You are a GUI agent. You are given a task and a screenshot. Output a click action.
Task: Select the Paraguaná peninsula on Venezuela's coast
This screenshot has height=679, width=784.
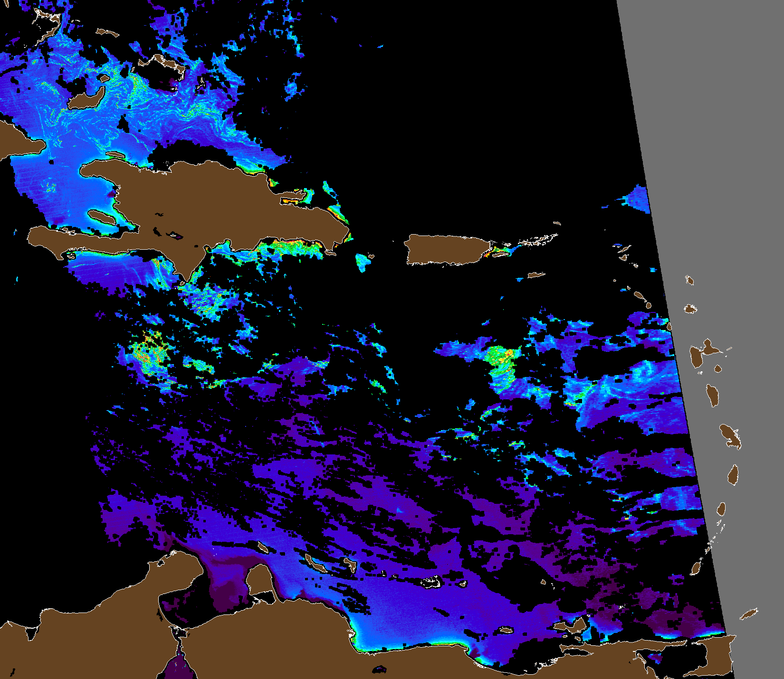tap(259, 579)
